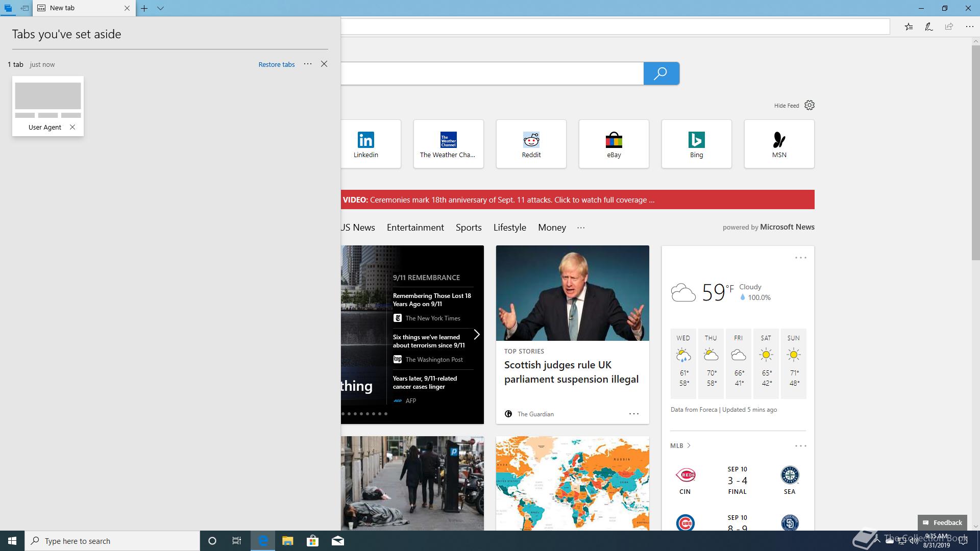Show tab previews chevron
This screenshot has height=551, width=980.
tap(160, 8)
